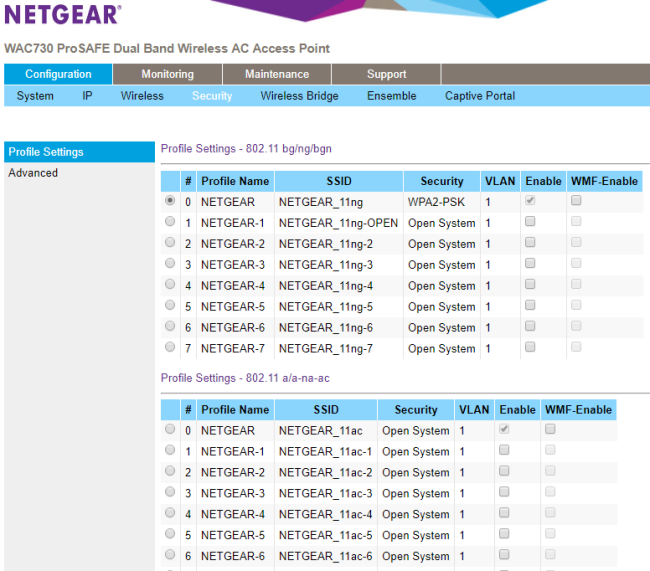Select radio for NETGEAR_11ac-6 profile
The width and height of the screenshot is (650, 571).
[170, 554]
